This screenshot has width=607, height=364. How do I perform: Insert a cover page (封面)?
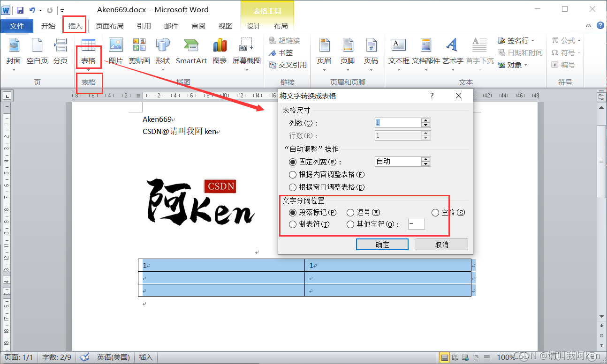coord(14,55)
